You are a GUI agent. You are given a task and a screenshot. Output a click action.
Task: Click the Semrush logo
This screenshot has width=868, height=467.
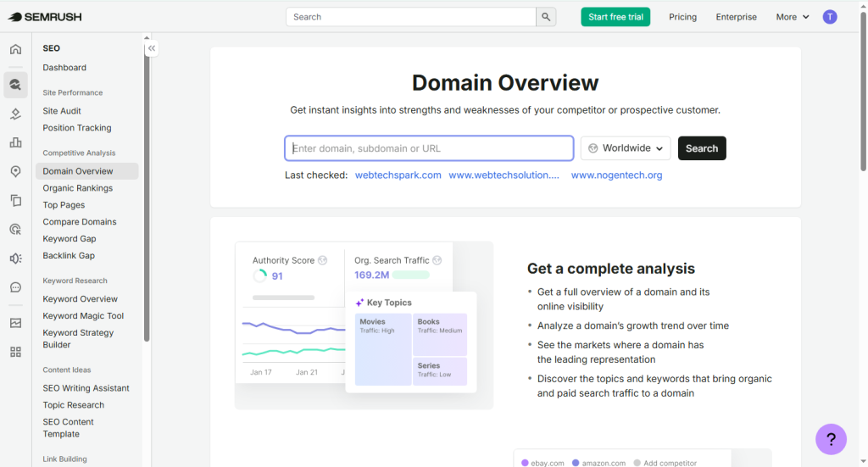click(45, 17)
